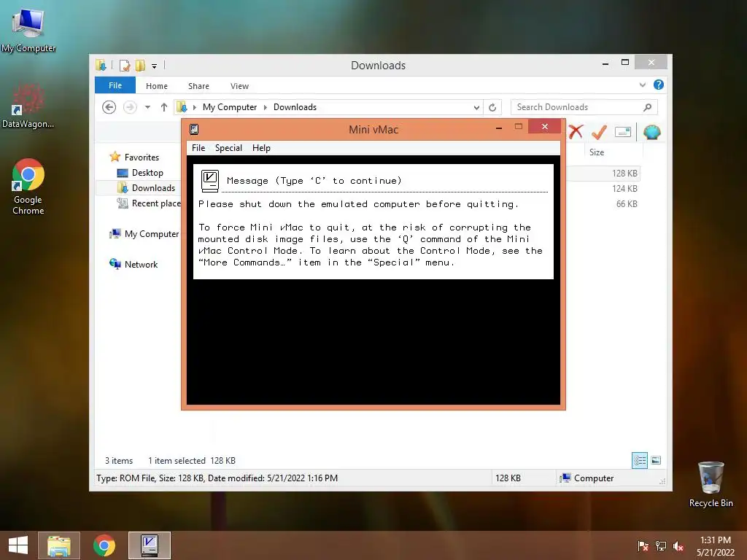747x560 pixels.
Task: Minimize the Mini vMac window
Action: [x=499, y=127]
